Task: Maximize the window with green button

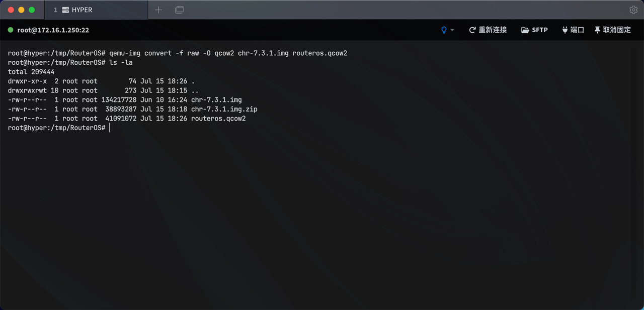Action: [32, 10]
